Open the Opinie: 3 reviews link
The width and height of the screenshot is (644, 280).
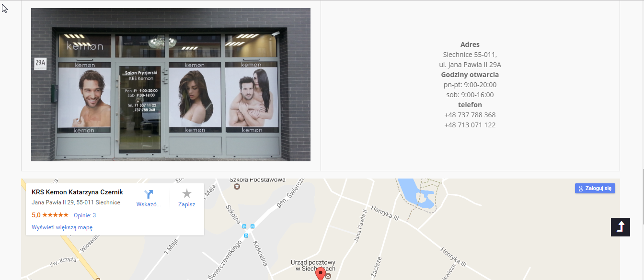tap(85, 215)
